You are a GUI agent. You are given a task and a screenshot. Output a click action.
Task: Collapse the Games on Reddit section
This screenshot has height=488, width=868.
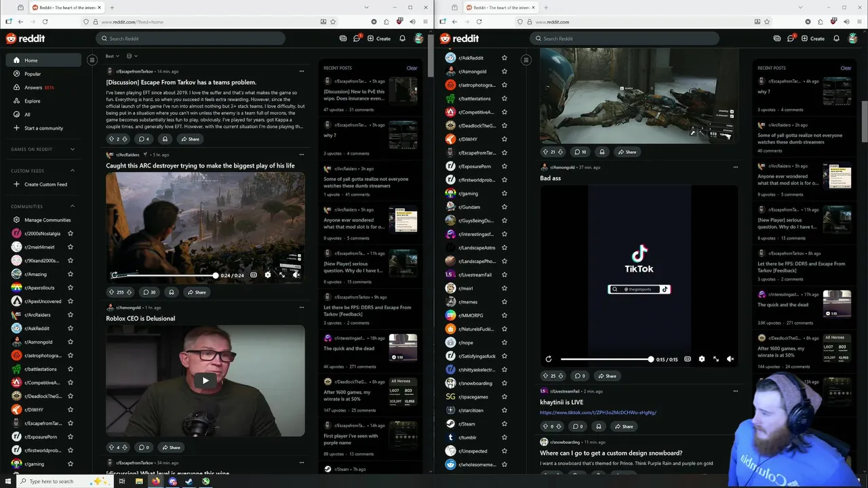(x=73, y=149)
